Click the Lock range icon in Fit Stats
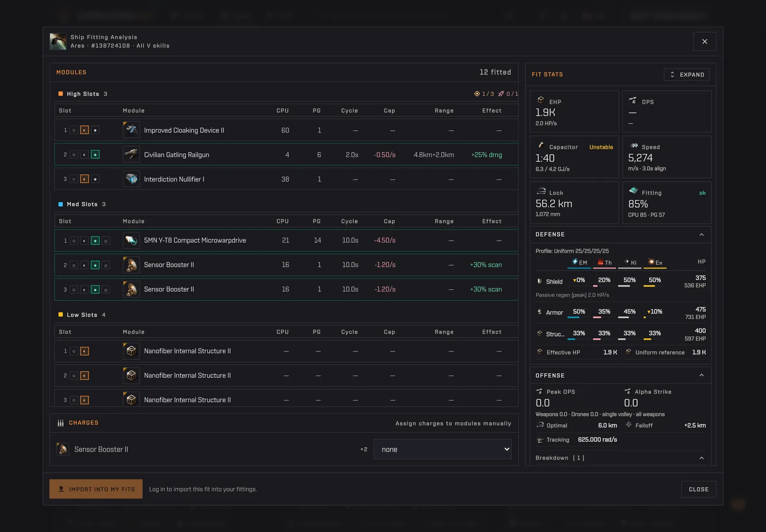766x532 pixels. point(541,191)
